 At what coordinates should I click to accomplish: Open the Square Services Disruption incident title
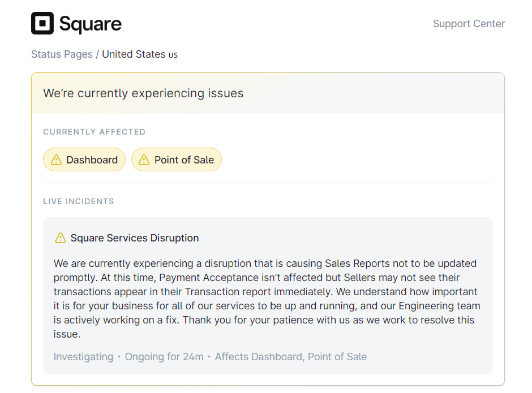(135, 238)
